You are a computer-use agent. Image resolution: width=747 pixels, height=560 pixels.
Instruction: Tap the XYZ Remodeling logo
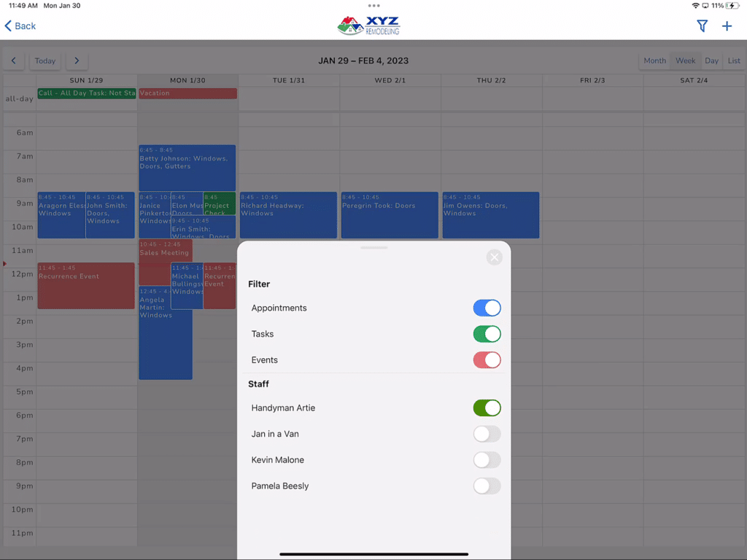[x=368, y=24]
